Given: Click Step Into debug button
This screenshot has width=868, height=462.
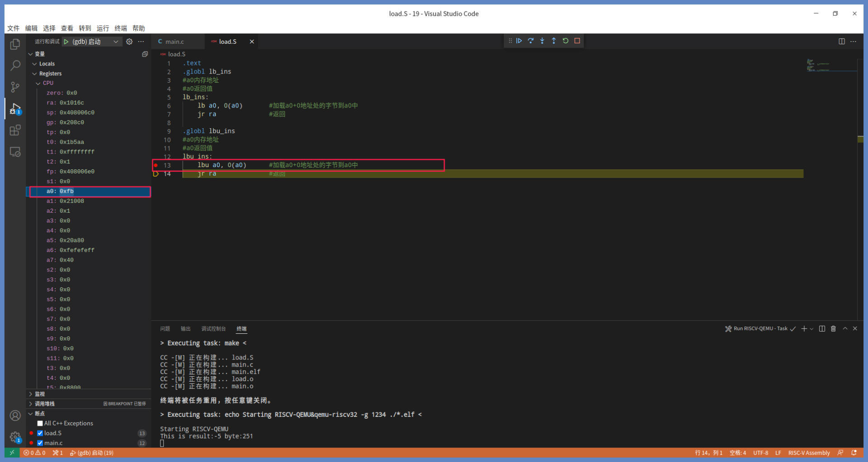Looking at the screenshot, I should click(542, 41).
